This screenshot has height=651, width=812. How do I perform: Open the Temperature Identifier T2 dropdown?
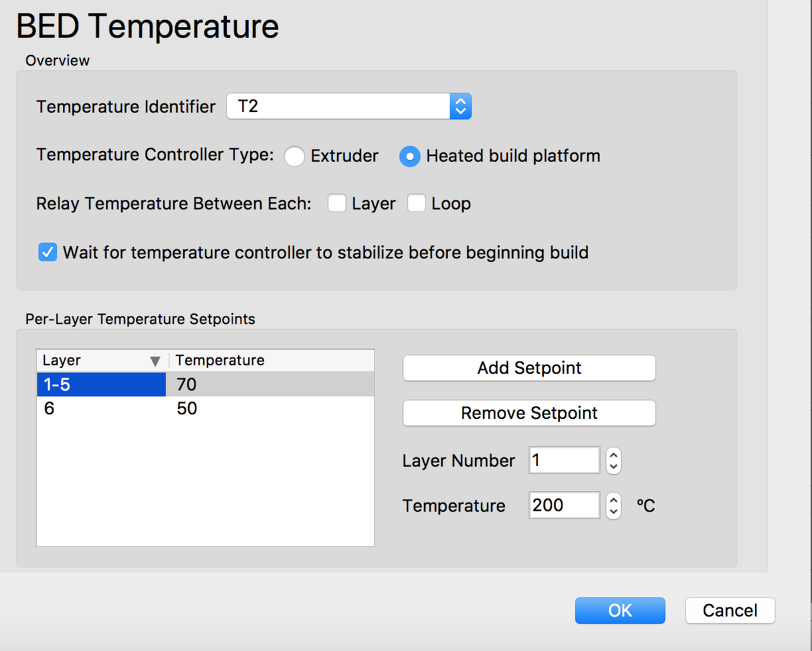click(x=349, y=106)
